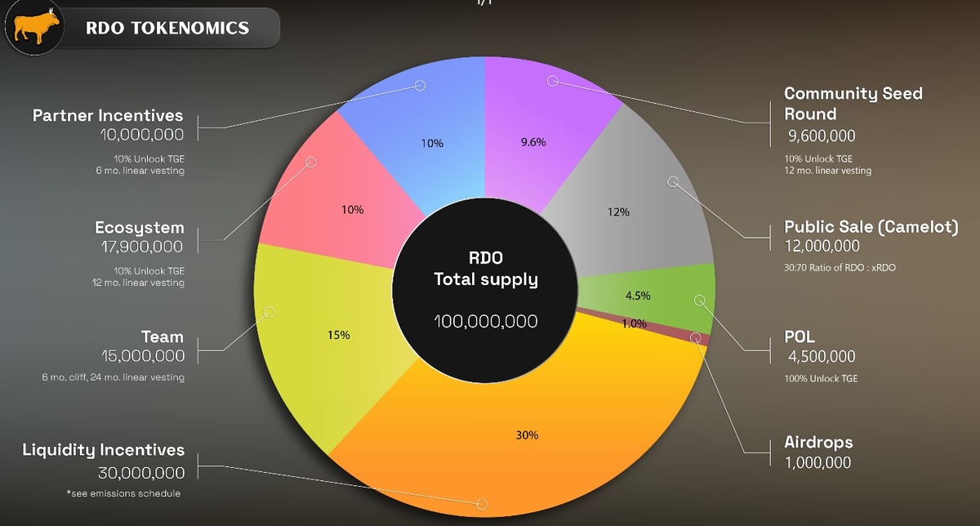Image resolution: width=980 pixels, height=526 pixels.
Task: Click the Airdrops label text
Action: 818,443
